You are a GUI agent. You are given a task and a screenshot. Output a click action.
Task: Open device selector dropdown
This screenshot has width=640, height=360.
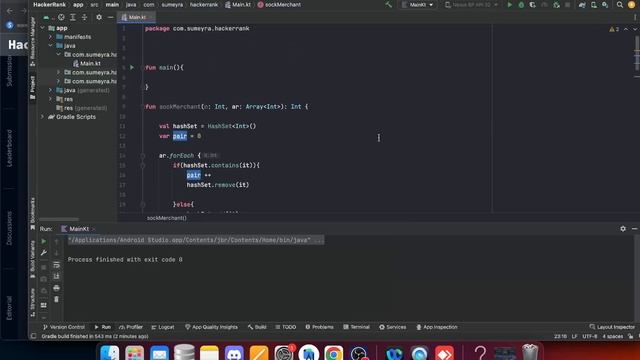point(471,5)
